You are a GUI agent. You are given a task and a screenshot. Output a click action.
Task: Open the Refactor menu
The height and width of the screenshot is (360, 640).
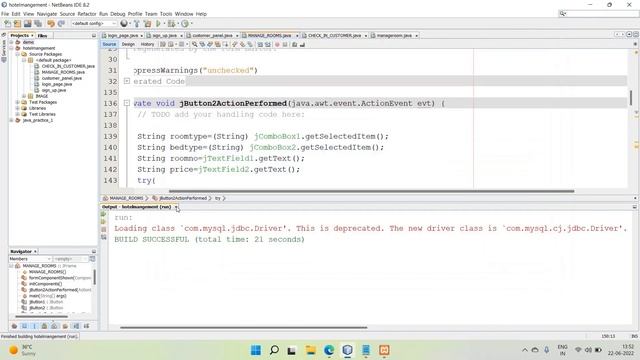coord(87,14)
